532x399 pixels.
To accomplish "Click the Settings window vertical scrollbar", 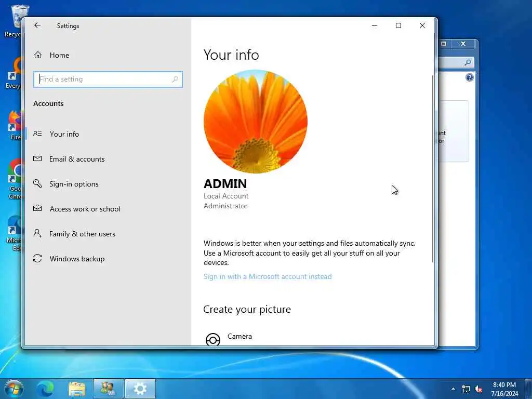I will [x=433, y=168].
